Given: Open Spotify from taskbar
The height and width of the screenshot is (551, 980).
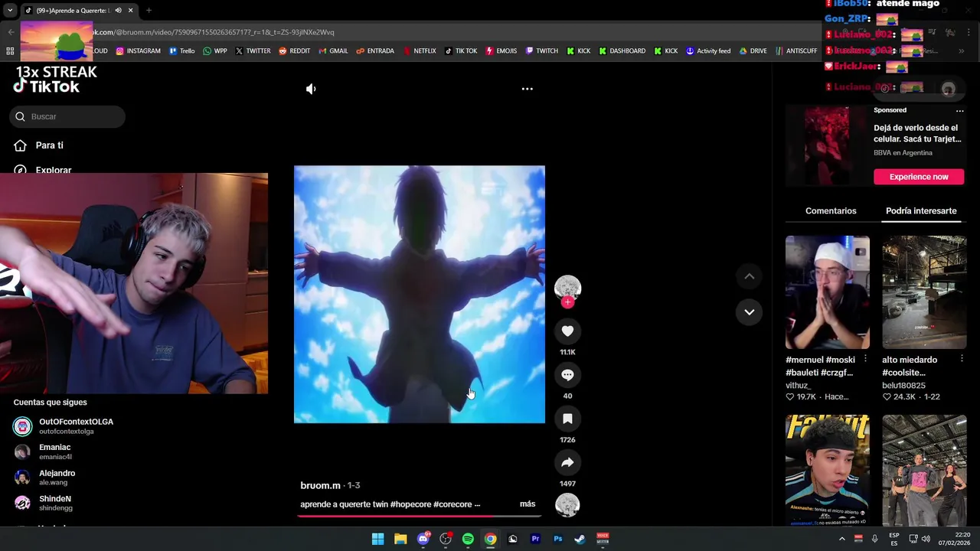Looking at the screenshot, I should click(x=468, y=539).
